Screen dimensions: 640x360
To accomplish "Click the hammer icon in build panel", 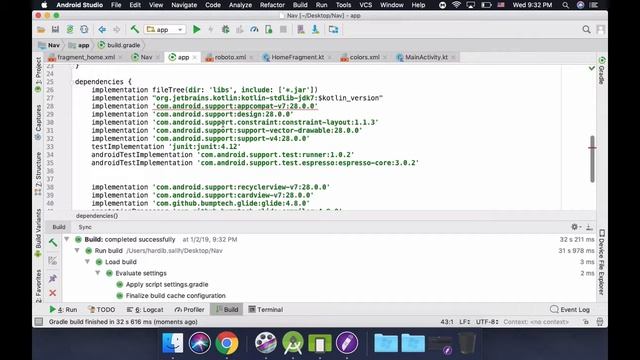I will (x=53, y=242).
